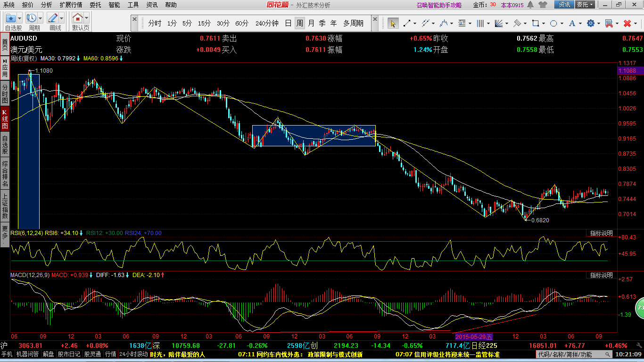Image resolution: width=644 pixels, height=362 pixels.
Task: Open the 分析 menu
Action: click(x=47, y=5)
